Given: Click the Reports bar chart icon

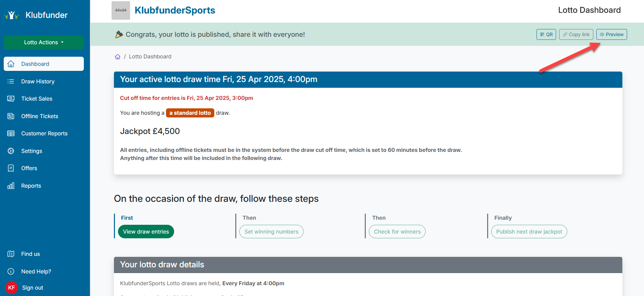Looking at the screenshot, I should click(x=11, y=186).
